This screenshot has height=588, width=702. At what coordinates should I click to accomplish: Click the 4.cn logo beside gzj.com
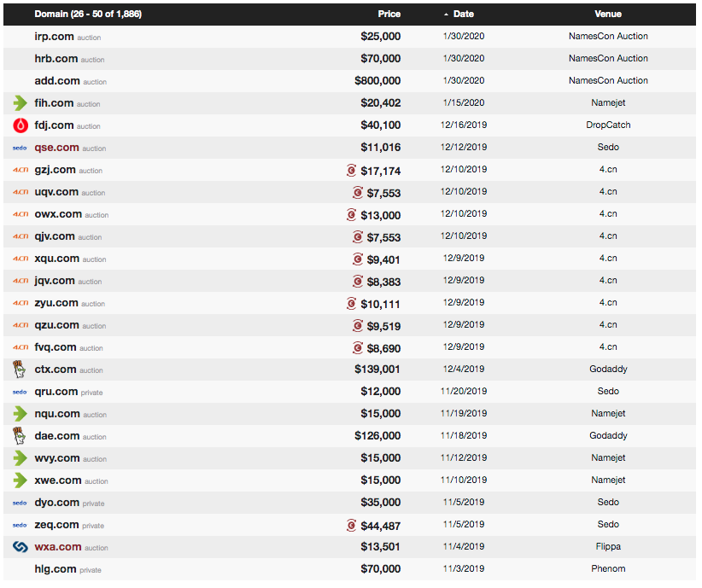pos(20,170)
